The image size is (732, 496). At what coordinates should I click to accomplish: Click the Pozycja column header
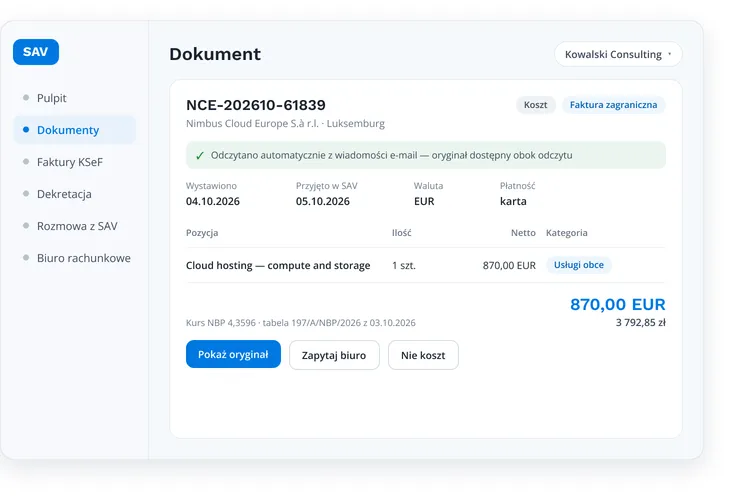click(x=202, y=233)
